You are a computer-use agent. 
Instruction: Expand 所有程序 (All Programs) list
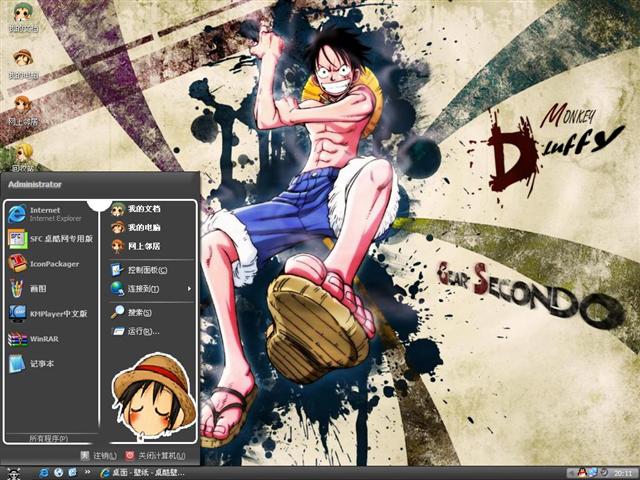[50, 438]
